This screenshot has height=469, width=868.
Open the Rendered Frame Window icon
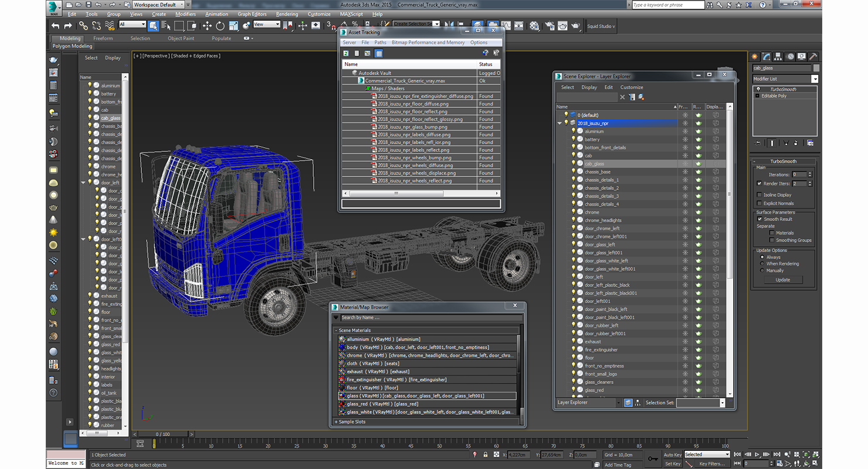[562, 26]
